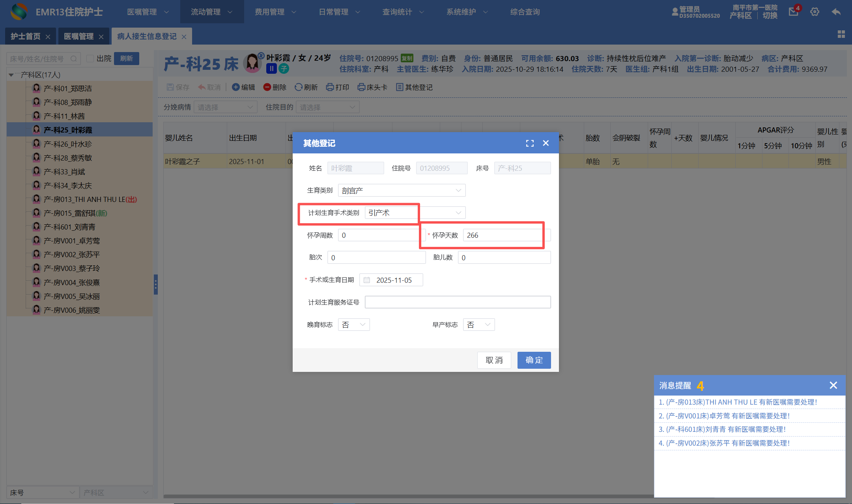Click the back arrow icon top right

[x=836, y=12]
